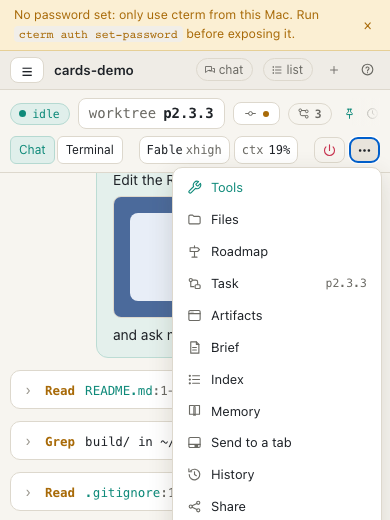The image size is (390, 520).
Task: Click the clock-arrow icon beside History
Action: point(195,475)
